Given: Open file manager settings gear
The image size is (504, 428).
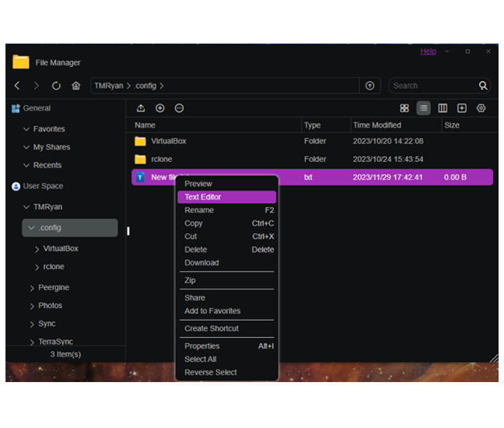Looking at the screenshot, I should 481,108.
